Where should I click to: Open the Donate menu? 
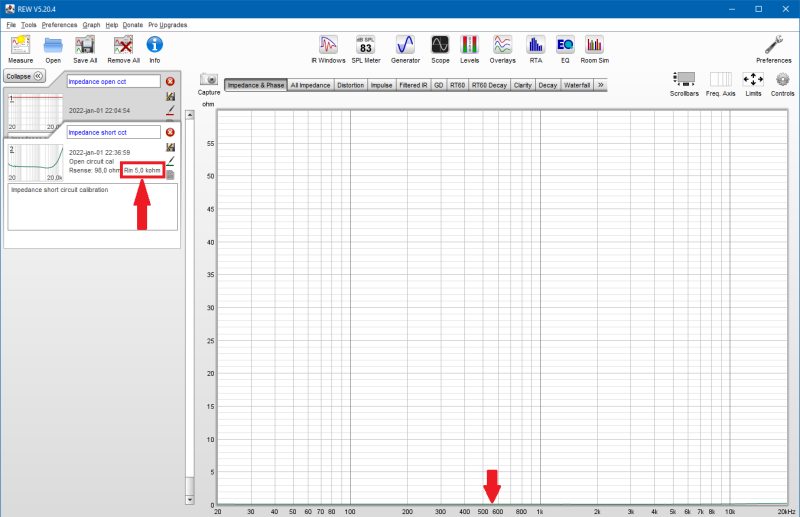click(133, 24)
